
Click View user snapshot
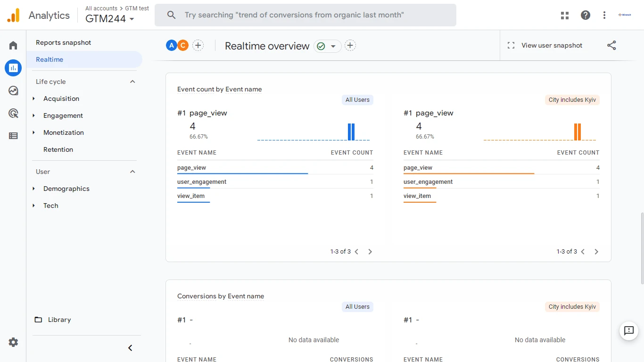[545, 46]
